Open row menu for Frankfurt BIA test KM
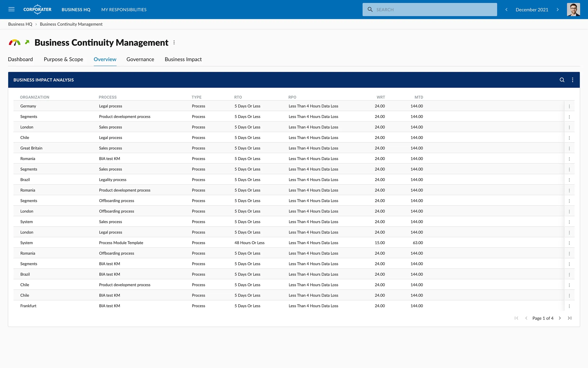The image size is (588, 368). point(569,306)
